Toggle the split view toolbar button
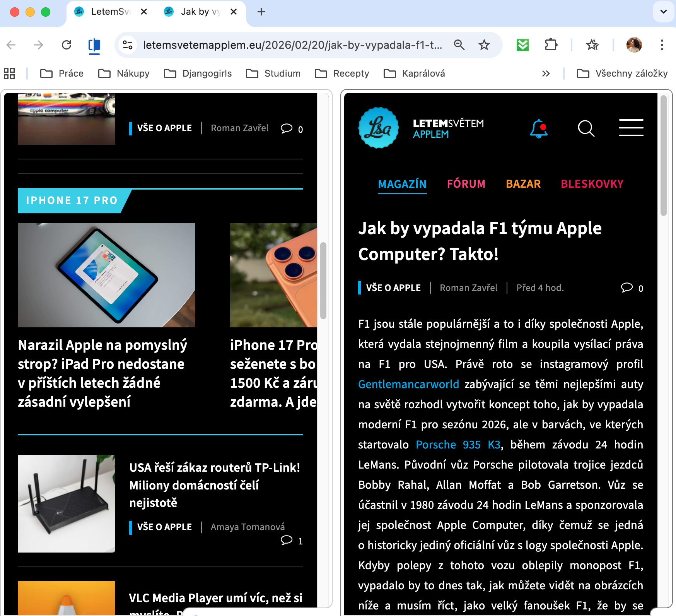Viewport: 676px width, 616px height. click(94, 45)
